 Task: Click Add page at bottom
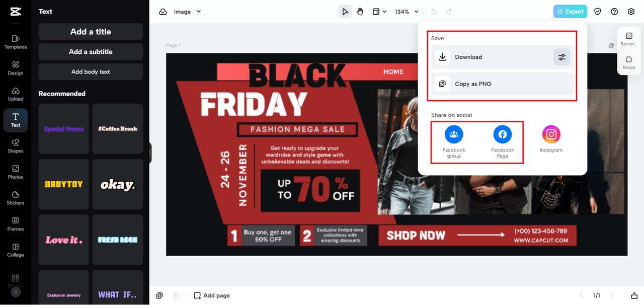212,295
